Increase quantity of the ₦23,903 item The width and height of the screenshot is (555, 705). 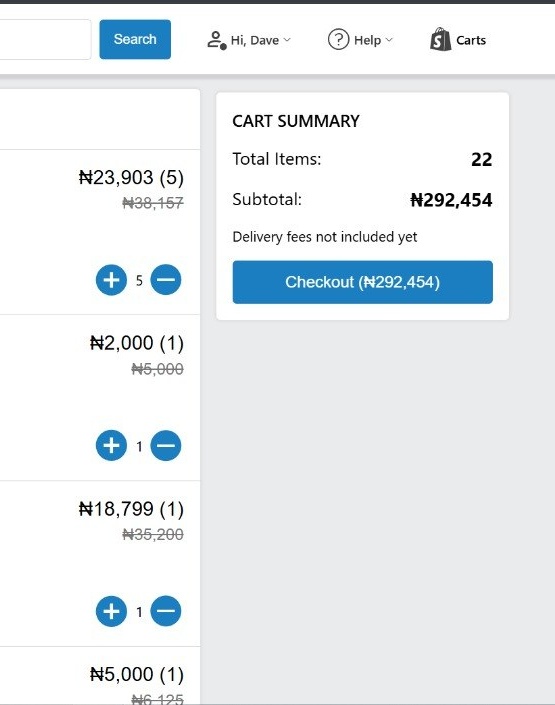112,280
